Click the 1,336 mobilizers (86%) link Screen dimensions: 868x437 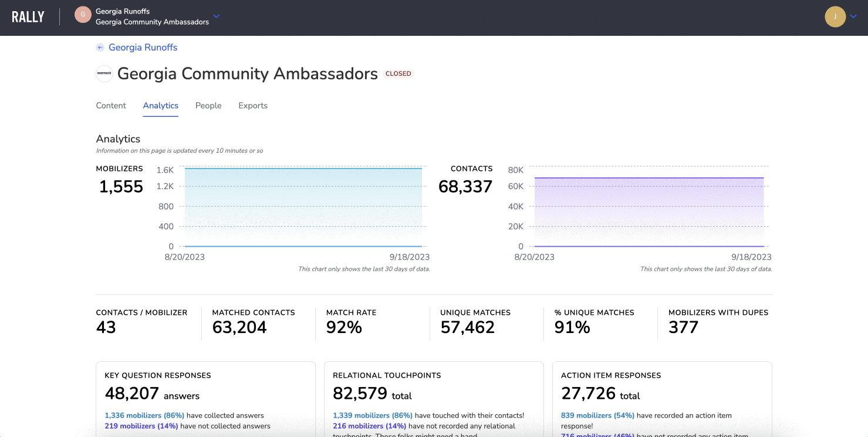point(144,415)
